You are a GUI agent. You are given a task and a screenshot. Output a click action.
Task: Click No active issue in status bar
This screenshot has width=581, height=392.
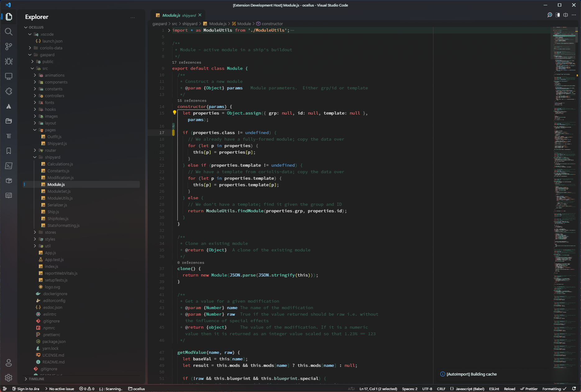point(59,389)
